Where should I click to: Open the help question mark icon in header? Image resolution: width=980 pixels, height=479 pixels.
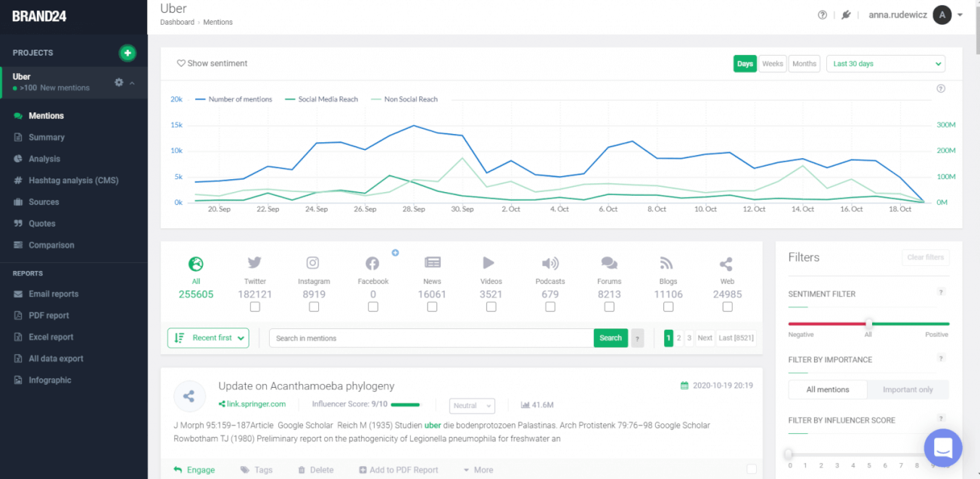click(x=822, y=15)
